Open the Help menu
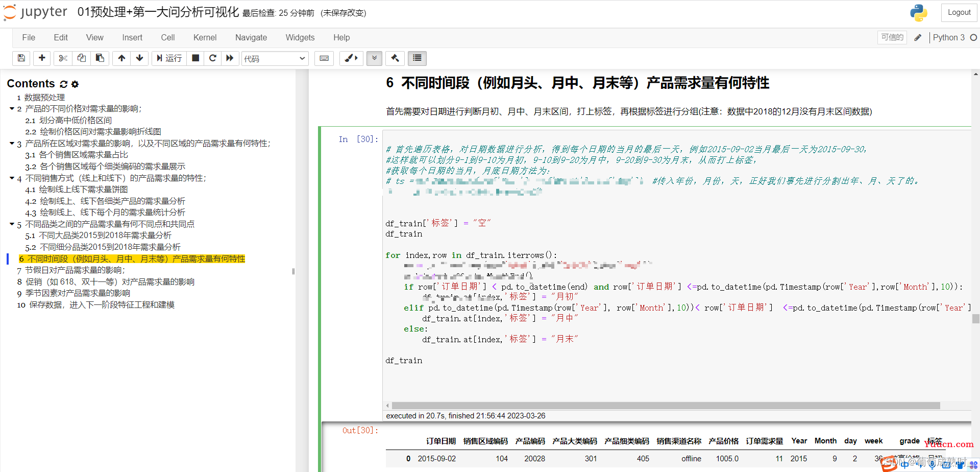The width and height of the screenshot is (980, 472). [341, 37]
